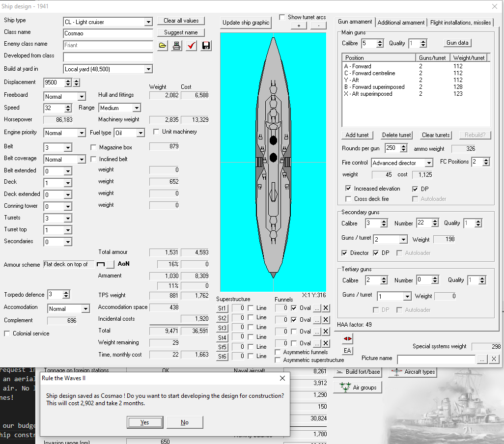
Task: Click the Add turret button
Action: pyautogui.click(x=357, y=135)
